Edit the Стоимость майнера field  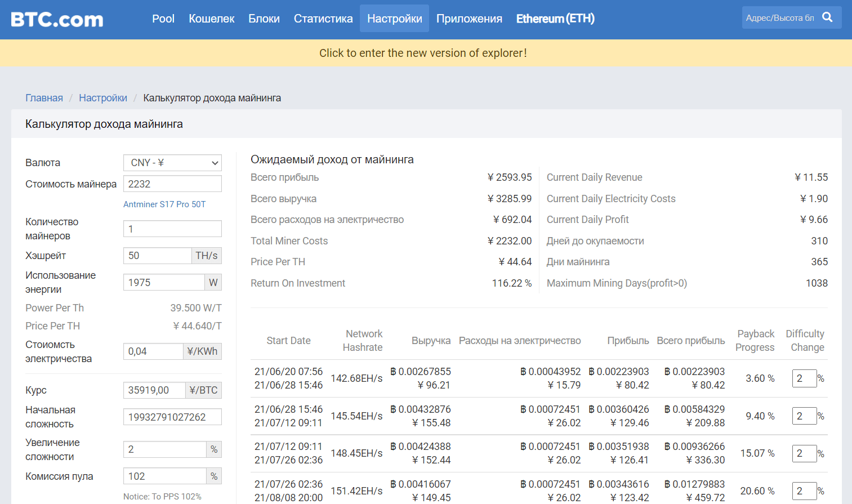(172, 184)
